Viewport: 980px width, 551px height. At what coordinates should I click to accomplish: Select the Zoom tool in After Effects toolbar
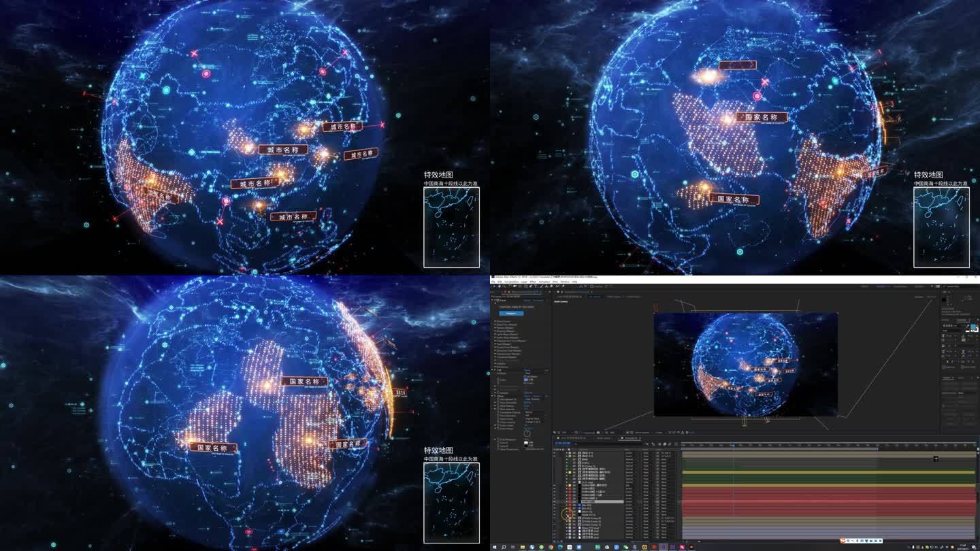504,286
